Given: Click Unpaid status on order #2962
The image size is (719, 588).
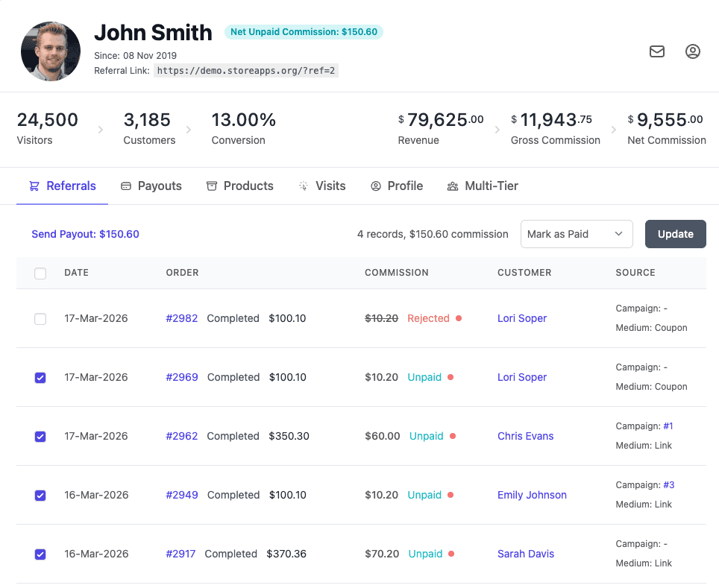Looking at the screenshot, I should point(426,436).
